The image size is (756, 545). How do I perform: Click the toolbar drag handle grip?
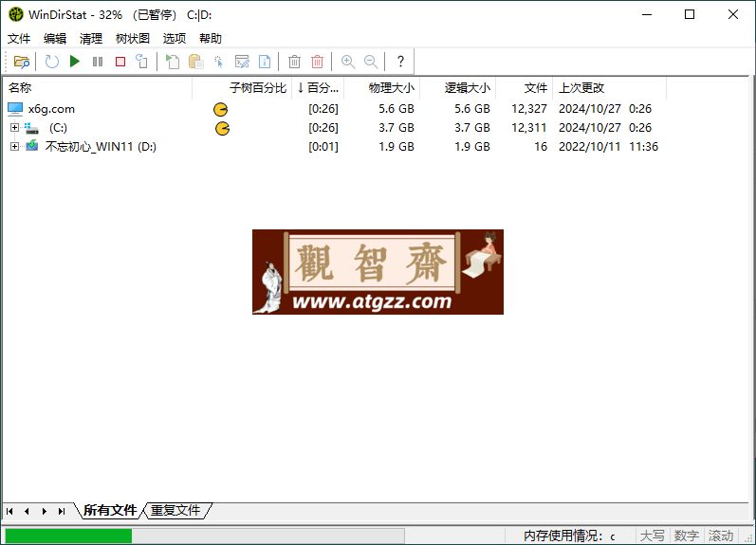click(x=7, y=62)
